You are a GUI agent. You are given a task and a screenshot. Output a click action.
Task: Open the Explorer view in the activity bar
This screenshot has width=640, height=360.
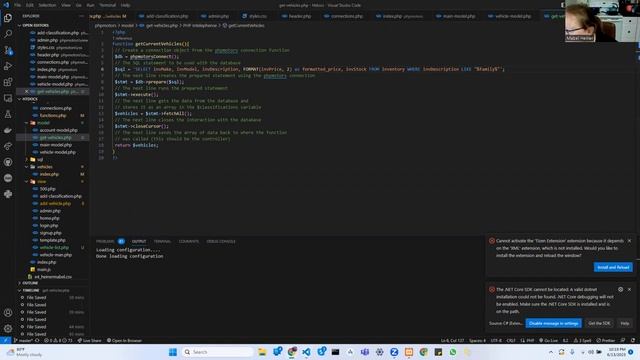click(8, 18)
